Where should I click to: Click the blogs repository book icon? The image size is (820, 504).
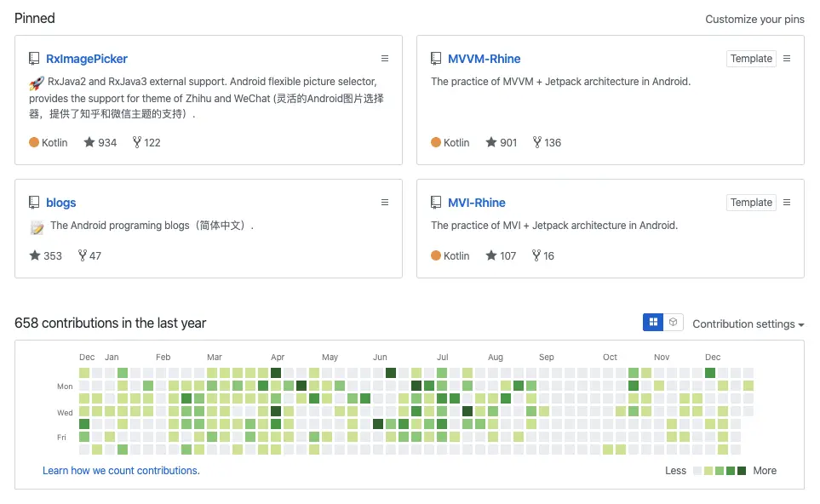tap(34, 203)
